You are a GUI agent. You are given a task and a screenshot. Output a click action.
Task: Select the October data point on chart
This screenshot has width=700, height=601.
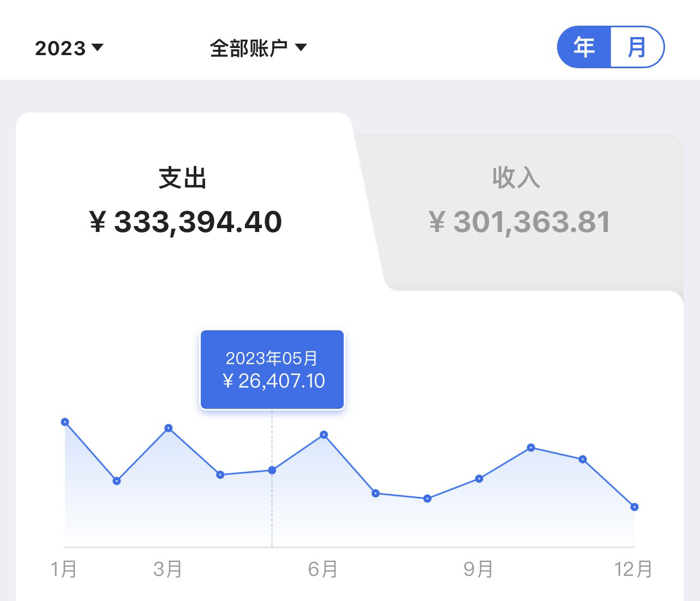(x=531, y=448)
